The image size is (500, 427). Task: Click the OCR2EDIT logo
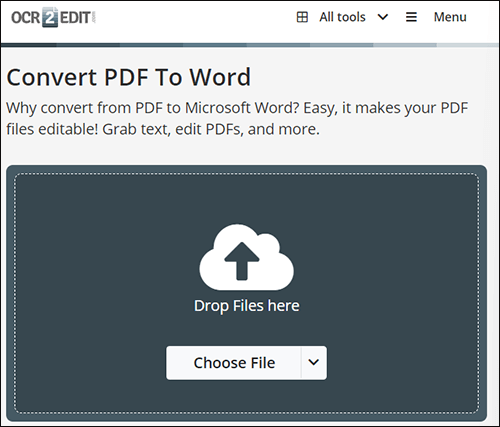coord(53,17)
